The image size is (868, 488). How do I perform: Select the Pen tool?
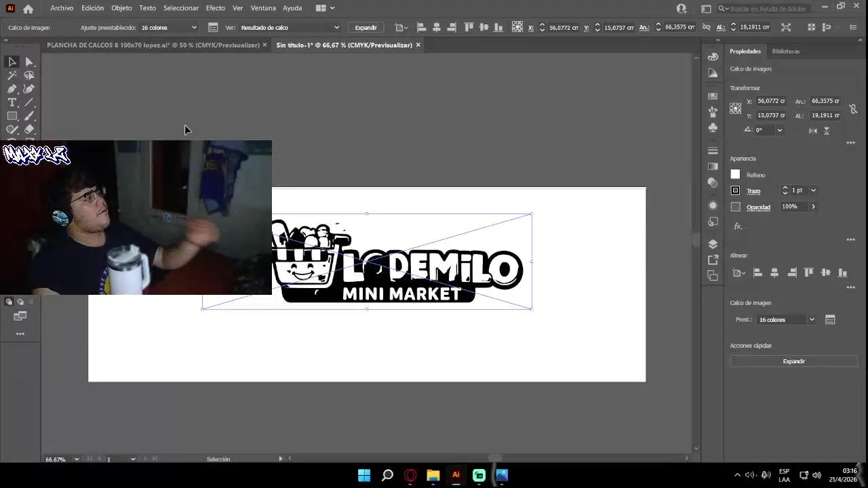[12, 89]
